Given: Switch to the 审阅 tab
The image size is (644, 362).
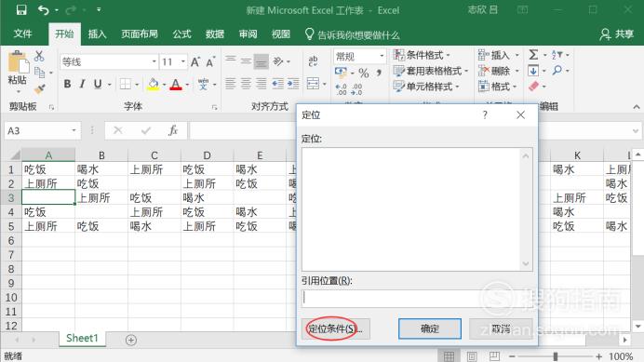Looking at the screenshot, I should (x=248, y=34).
